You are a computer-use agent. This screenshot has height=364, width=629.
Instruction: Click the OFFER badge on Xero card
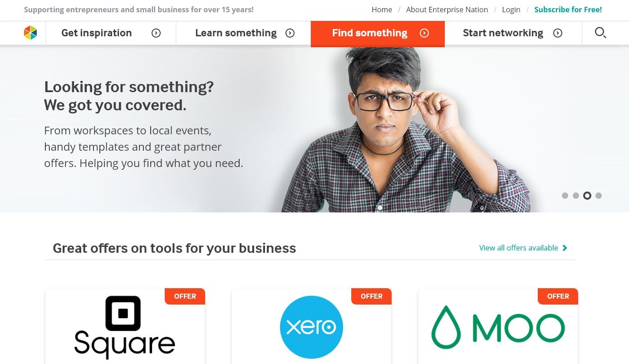point(371,296)
